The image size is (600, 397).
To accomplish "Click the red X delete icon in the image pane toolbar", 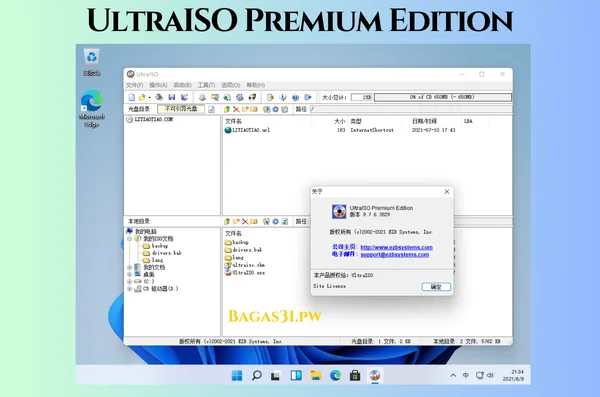I will coord(236,109).
